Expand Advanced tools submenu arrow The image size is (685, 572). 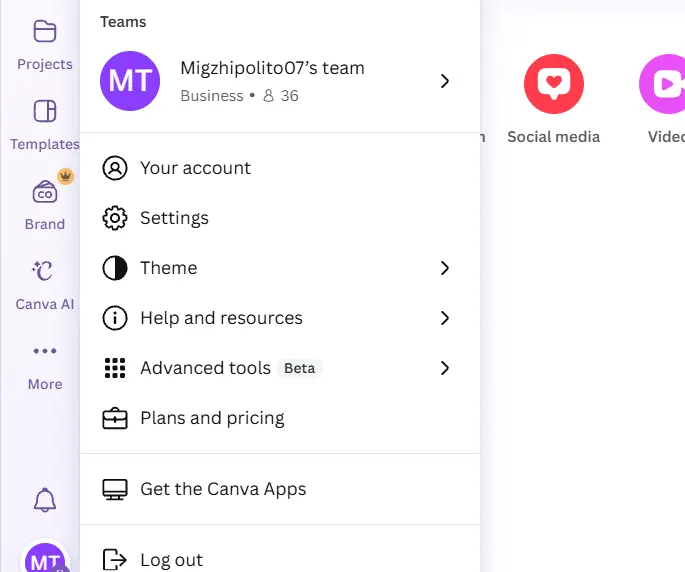445,368
